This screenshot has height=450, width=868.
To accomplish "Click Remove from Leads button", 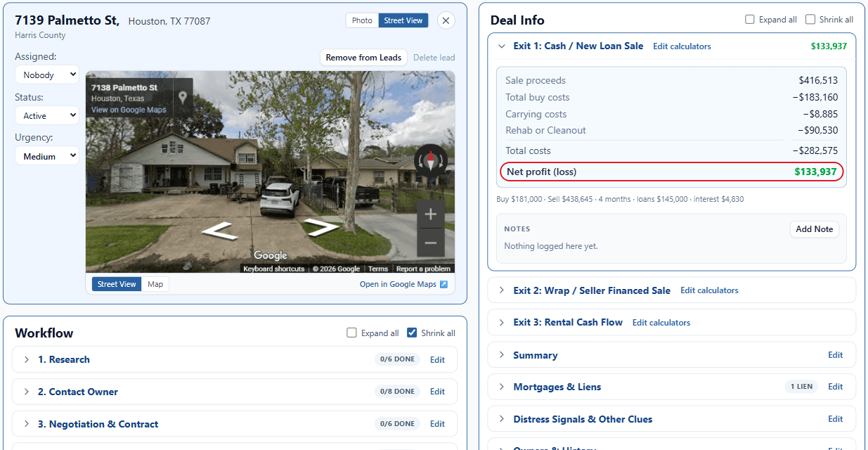I will coord(363,58).
